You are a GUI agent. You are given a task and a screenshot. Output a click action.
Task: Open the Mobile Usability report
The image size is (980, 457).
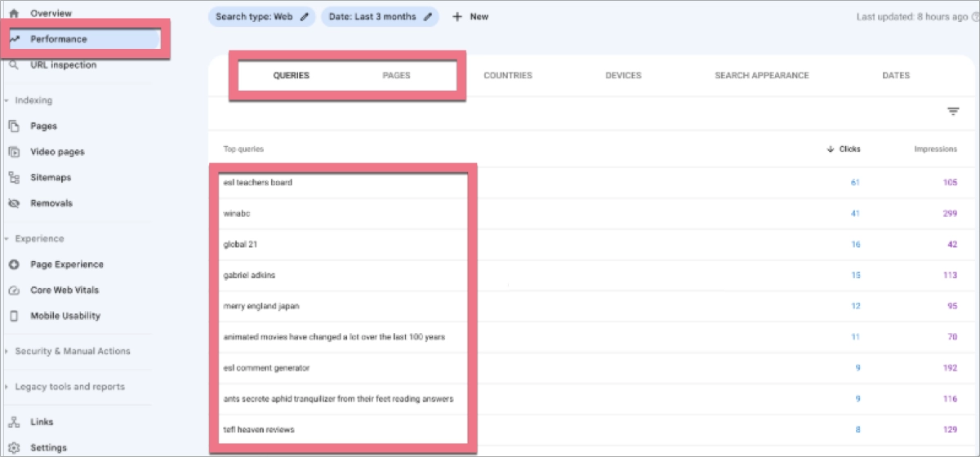coord(65,316)
